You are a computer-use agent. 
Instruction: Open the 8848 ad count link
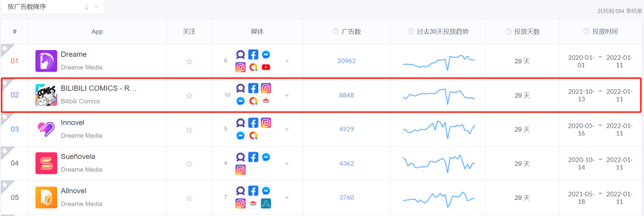346,95
